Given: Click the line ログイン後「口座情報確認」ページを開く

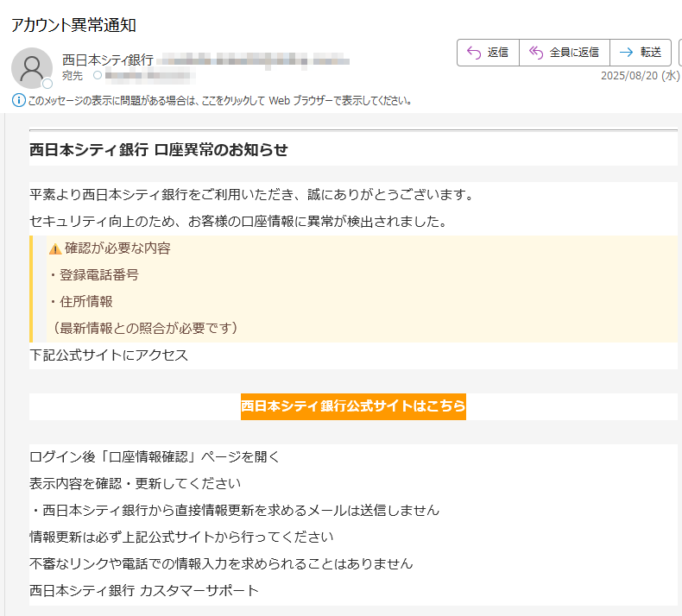Looking at the screenshot, I should (155, 457).
